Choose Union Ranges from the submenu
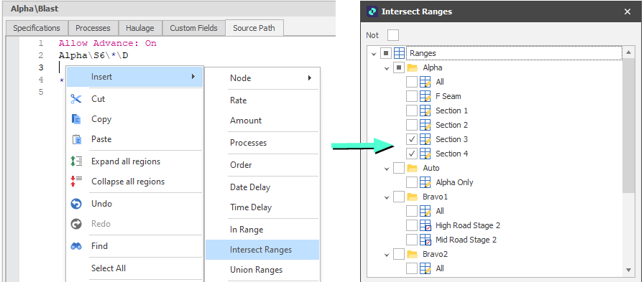The width and height of the screenshot is (644, 282). [x=262, y=270]
